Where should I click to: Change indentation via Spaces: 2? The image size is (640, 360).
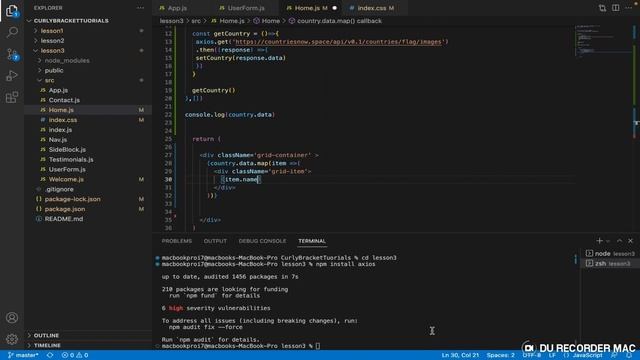500,355
